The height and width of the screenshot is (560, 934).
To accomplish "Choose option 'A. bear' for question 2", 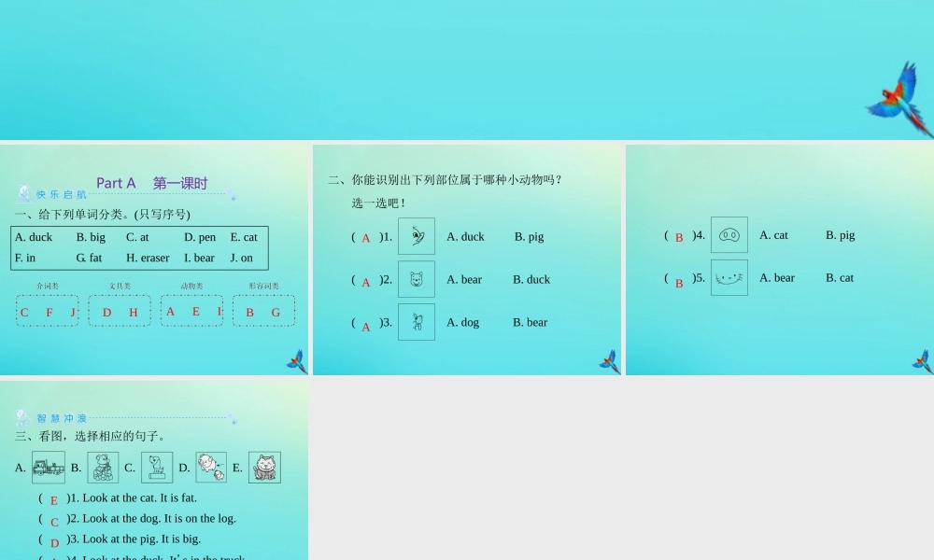I will pyautogui.click(x=464, y=279).
